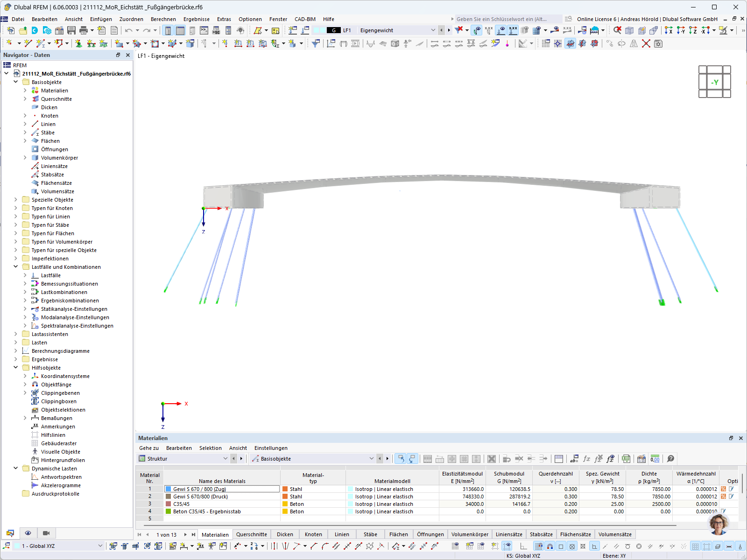Image resolution: width=747 pixels, height=560 pixels.
Task: Click the red Löschen delete icon
Action: pyautogui.click(x=646, y=43)
